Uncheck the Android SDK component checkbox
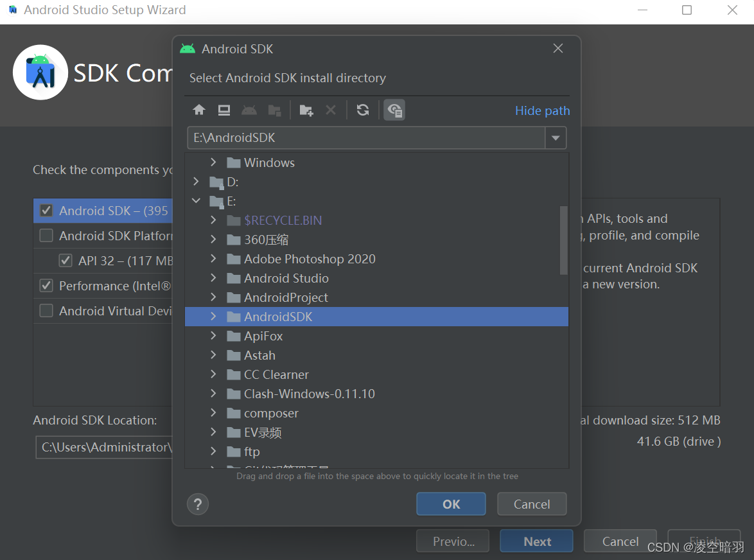The width and height of the screenshot is (754, 560). click(46, 211)
